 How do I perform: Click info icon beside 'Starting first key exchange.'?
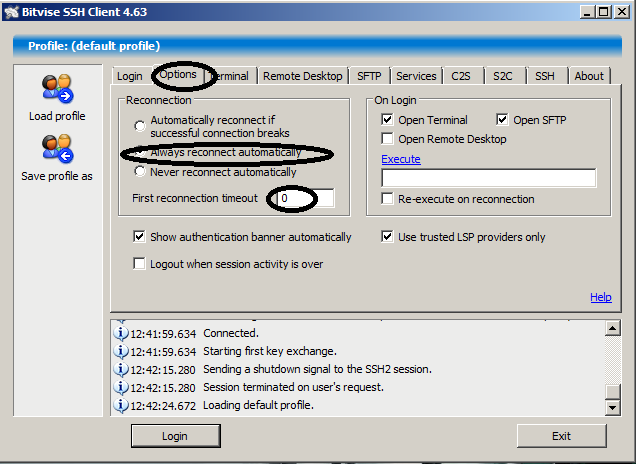click(120, 351)
